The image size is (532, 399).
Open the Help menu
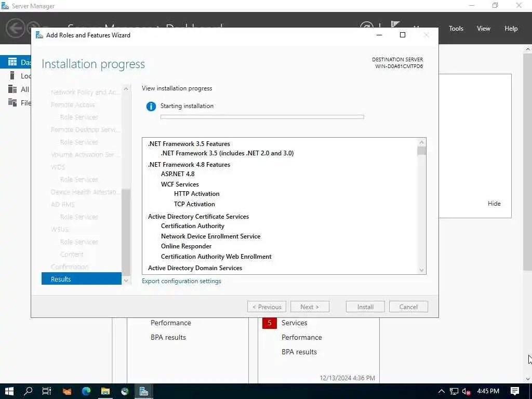(x=511, y=29)
